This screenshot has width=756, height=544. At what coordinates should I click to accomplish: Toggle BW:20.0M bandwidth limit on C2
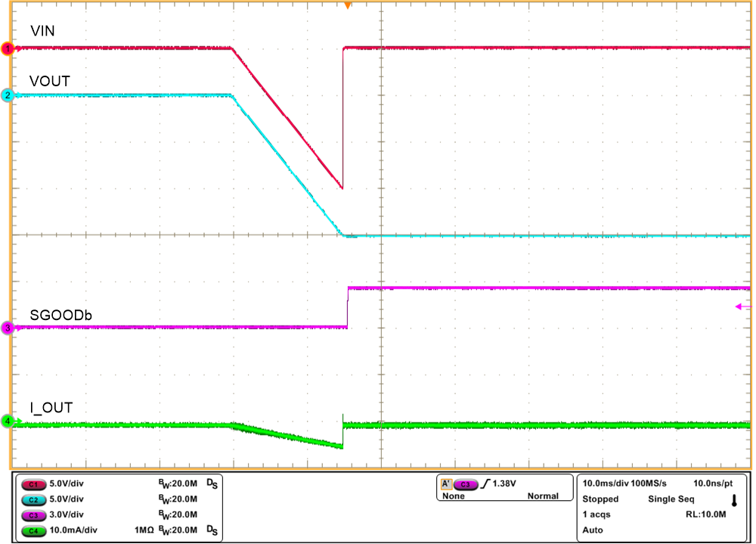coord(179,498)
